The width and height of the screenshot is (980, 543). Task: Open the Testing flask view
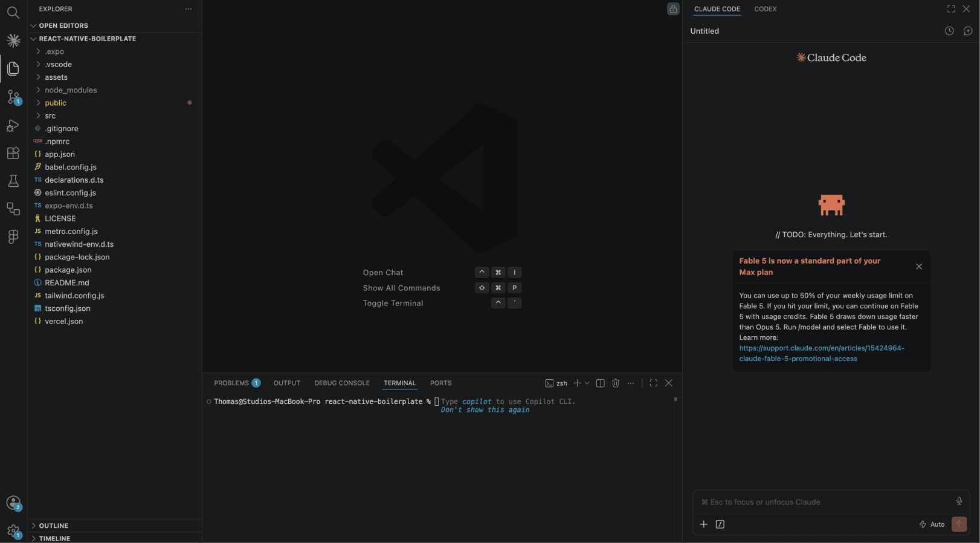click(13, 181)
